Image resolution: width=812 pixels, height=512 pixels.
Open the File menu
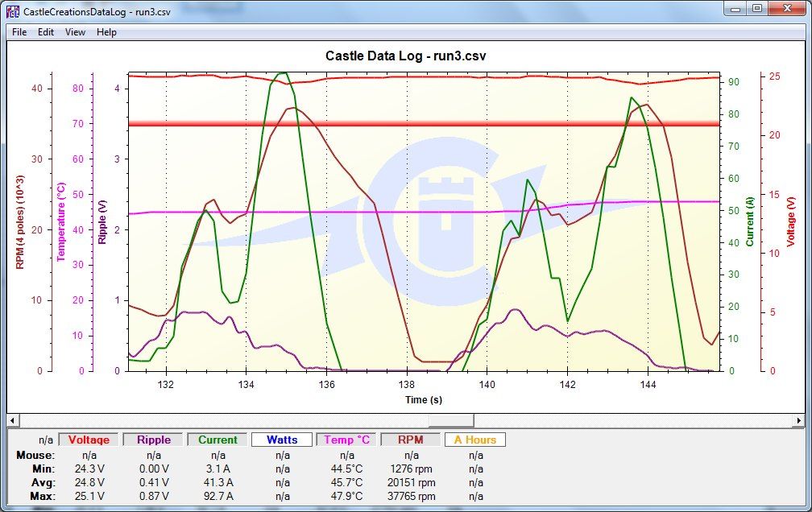[x=19, y=32]
